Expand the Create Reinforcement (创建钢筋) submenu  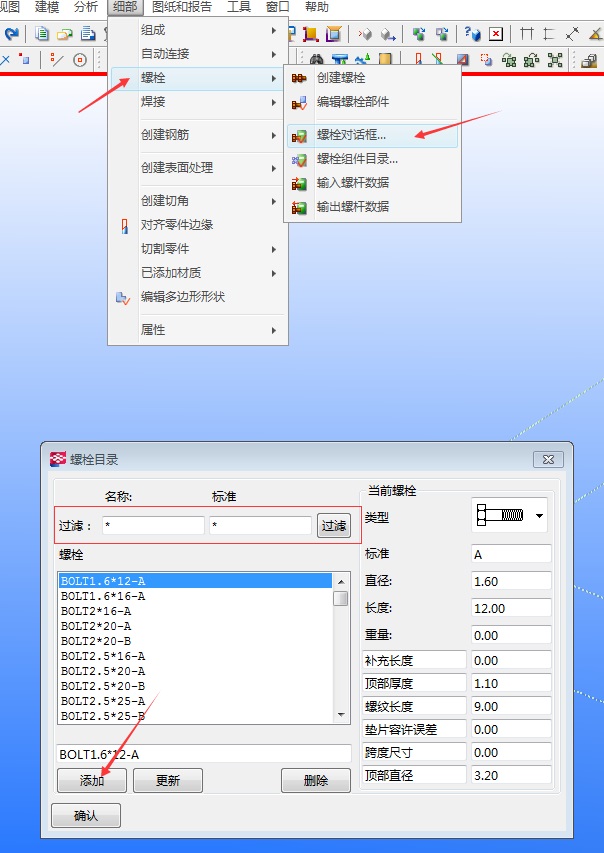click(199, 135)
